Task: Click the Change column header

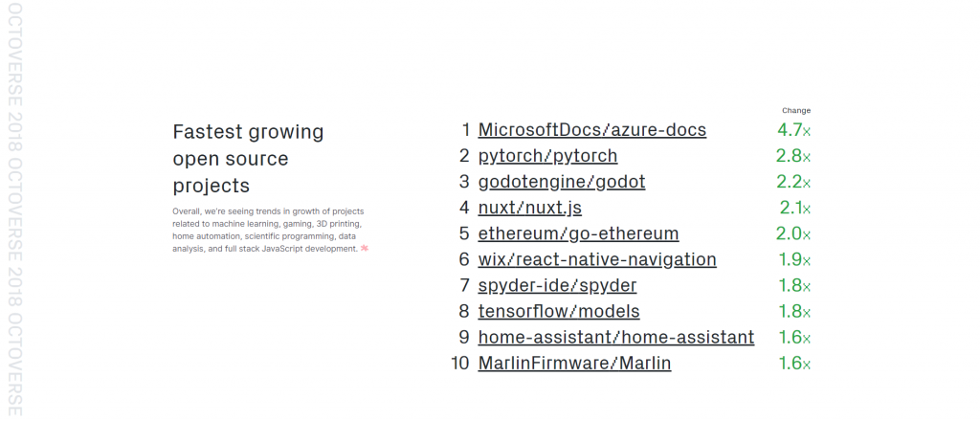Action: (x=795, y=111)
